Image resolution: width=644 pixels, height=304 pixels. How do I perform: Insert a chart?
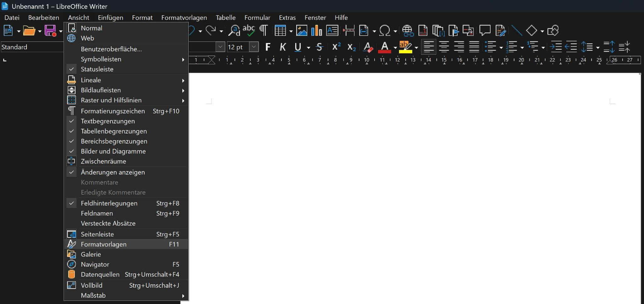tap(316, 30)
